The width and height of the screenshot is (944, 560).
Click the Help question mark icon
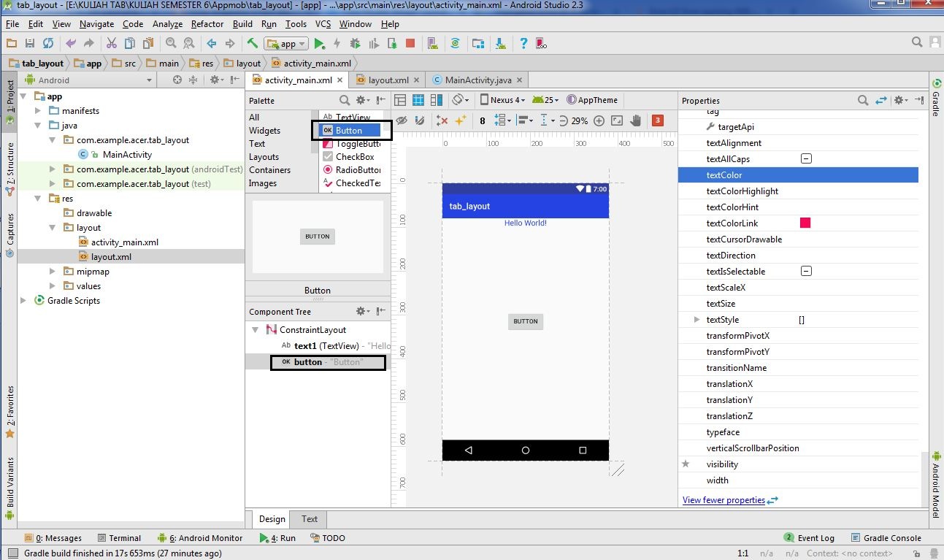coord(523,44)
